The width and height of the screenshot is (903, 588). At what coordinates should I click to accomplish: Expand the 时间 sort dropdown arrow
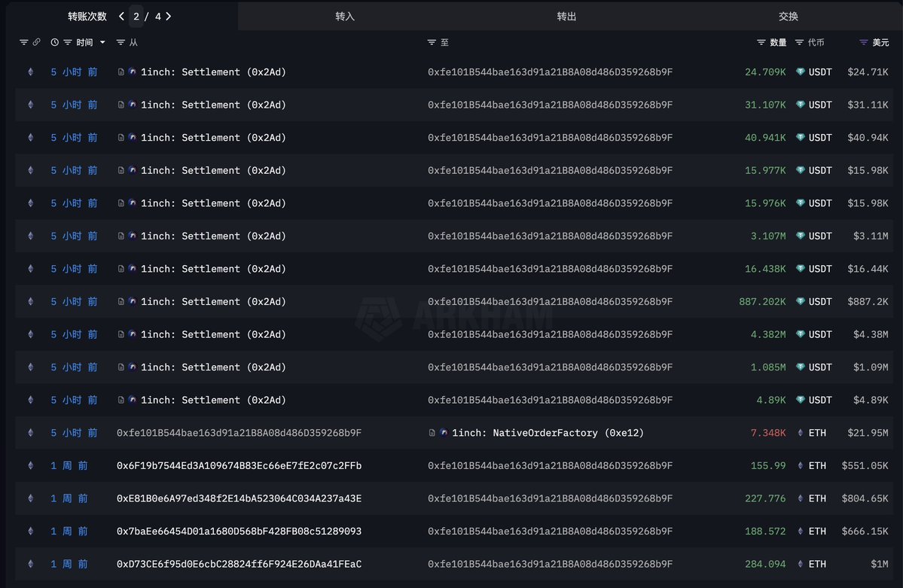click(102, 42)
